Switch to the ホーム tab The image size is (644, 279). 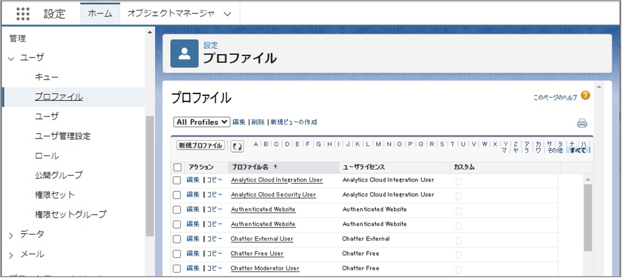click(100, 13)
